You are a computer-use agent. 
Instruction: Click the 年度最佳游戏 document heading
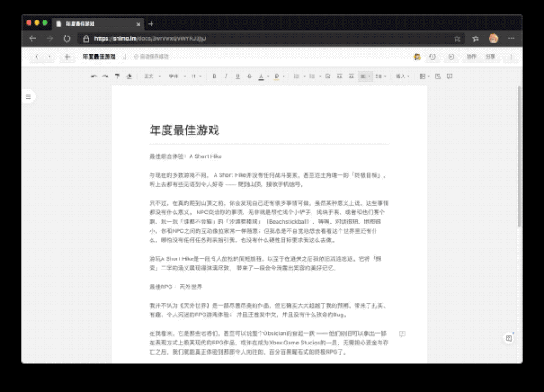click(184, 130)
